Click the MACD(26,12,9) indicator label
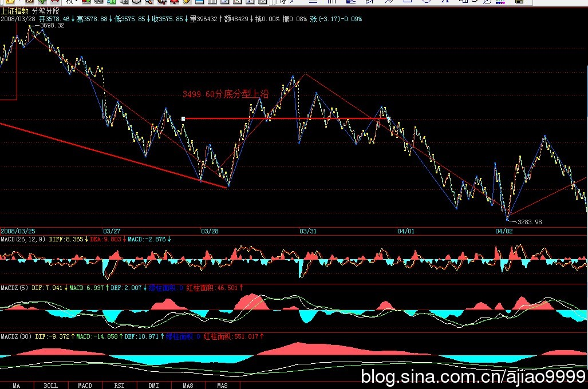Viewport: 588px width, 389px height. click(x=22, y=239)
